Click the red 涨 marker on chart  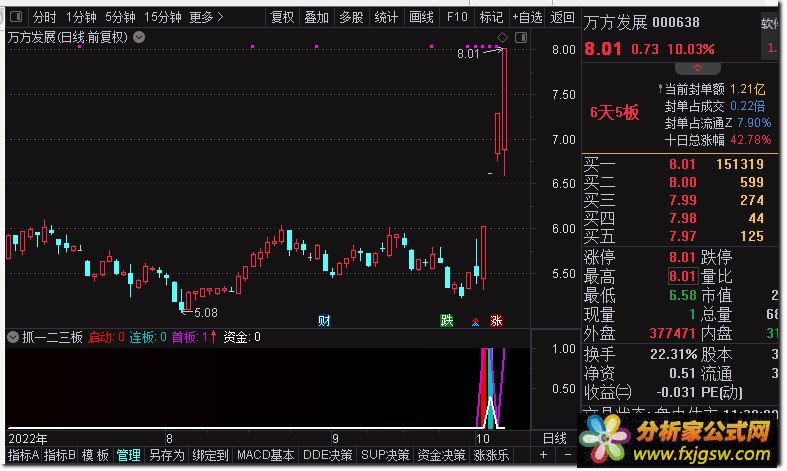pos(496,320)
